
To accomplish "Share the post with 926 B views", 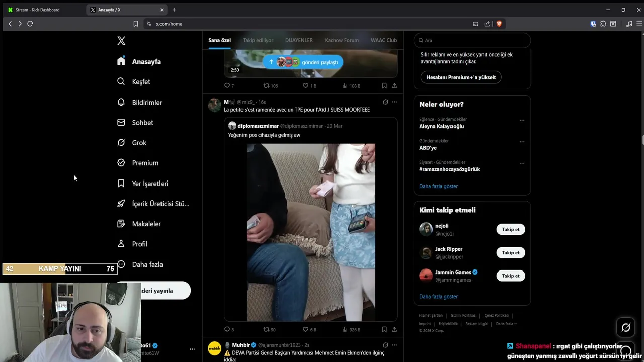I will click(x=394, y=330).
